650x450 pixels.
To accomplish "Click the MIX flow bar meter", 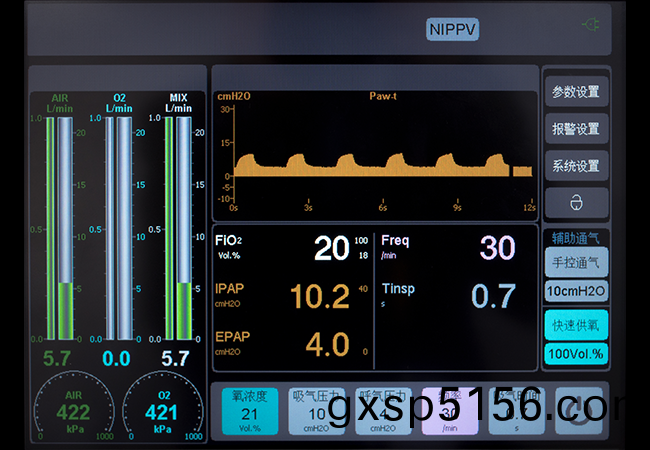I will (x=178, y=228).
